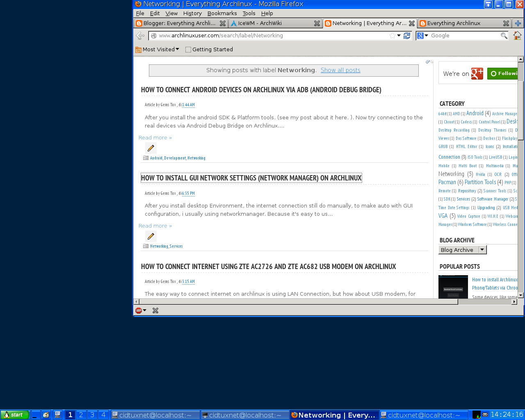The image size is (525, 420).
Task: Launch terminal from the taskbar monitor icon
Action: coord(57,415)
